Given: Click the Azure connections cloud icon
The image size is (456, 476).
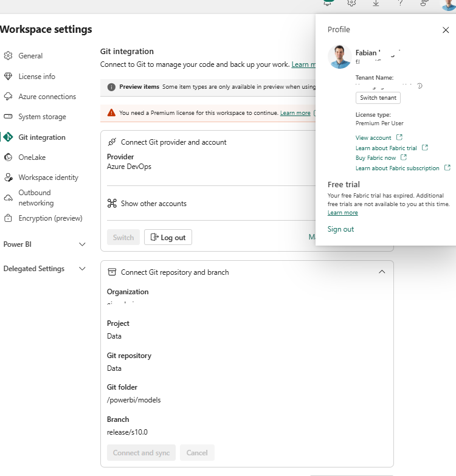Looking at the screenshot, I should click(8, 97).
